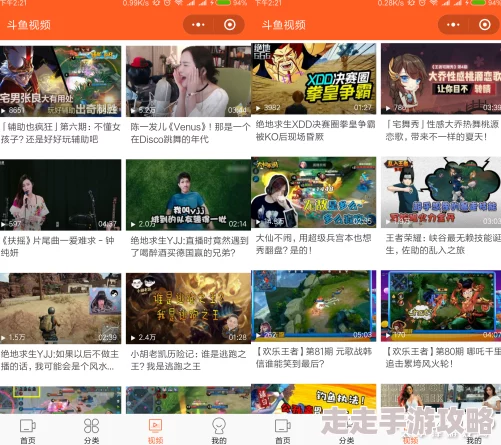The image size is (501, 445).
Task: Tap the 首页 icon in right bottom bar
Action: [283, 426]
